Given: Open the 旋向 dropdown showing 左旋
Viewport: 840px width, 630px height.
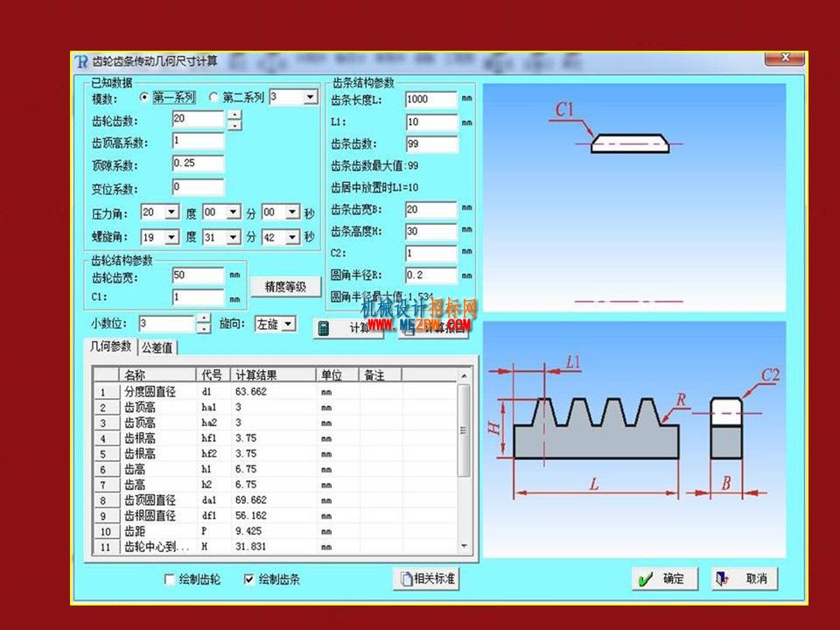Looking at the screenshot, I should [x=288, y=324].
